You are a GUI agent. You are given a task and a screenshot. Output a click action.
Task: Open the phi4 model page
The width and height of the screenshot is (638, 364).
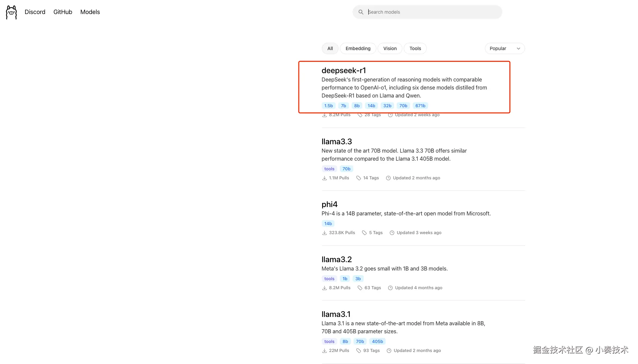coord(330,204)
